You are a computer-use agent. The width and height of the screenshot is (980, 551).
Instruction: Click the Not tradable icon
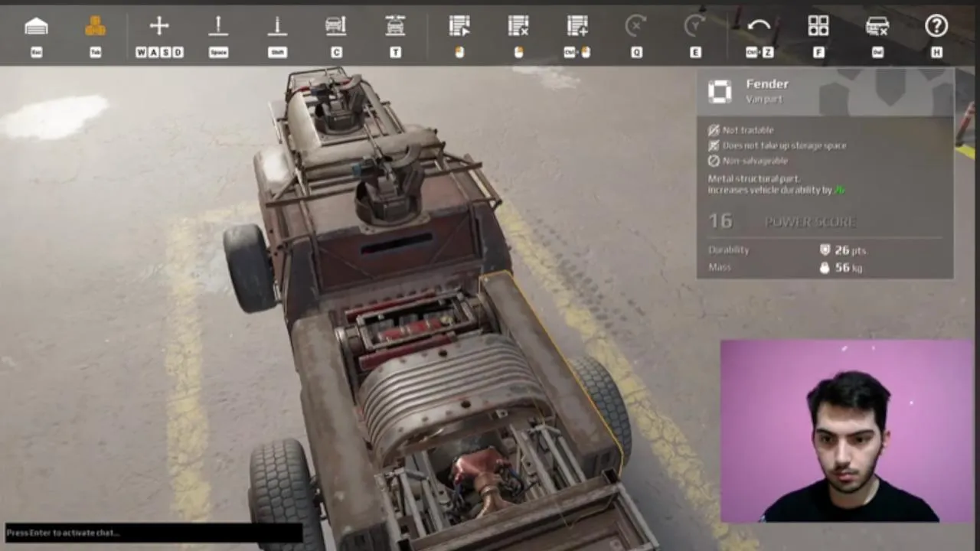(714, 130)
